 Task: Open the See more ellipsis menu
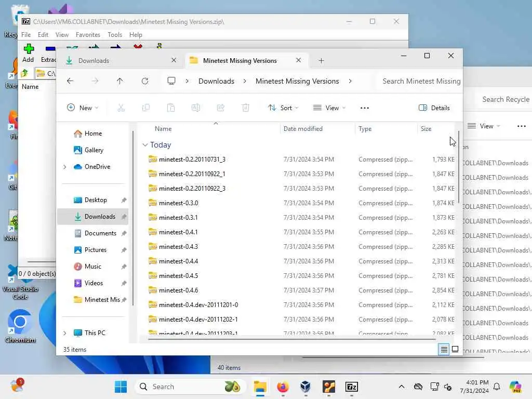(x=365, y=108)
